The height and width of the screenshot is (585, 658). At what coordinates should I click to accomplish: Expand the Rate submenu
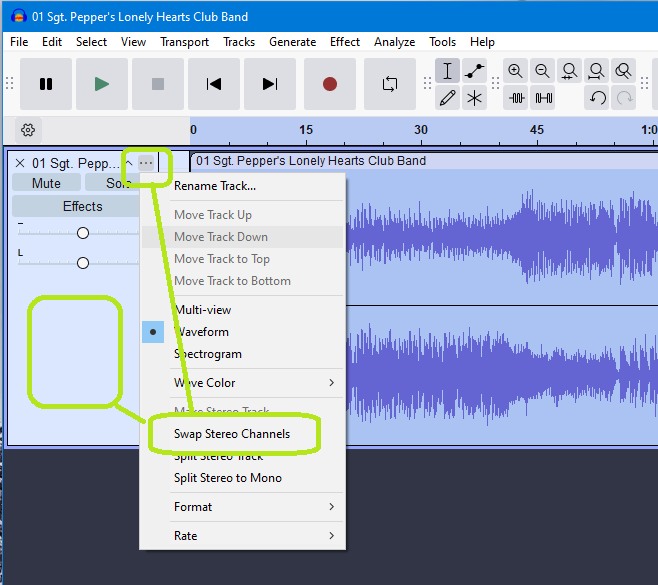243,536
